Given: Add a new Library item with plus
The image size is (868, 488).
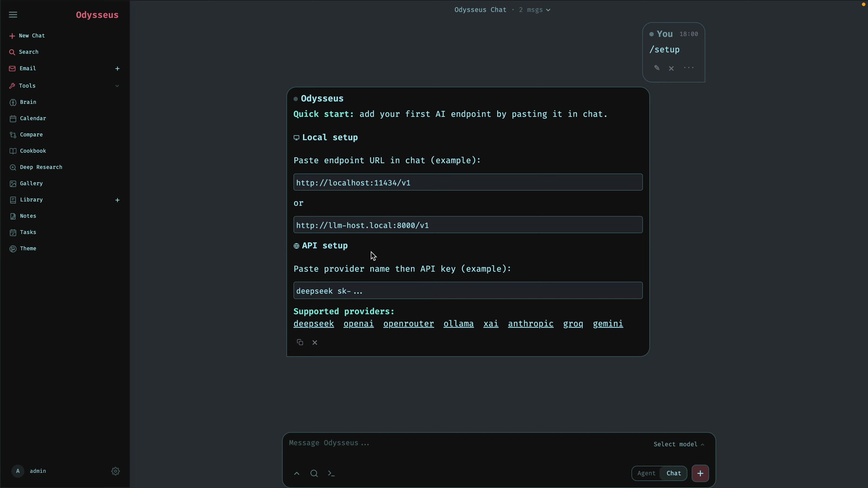Looking at the screenshot, I should tap(117, 200).
